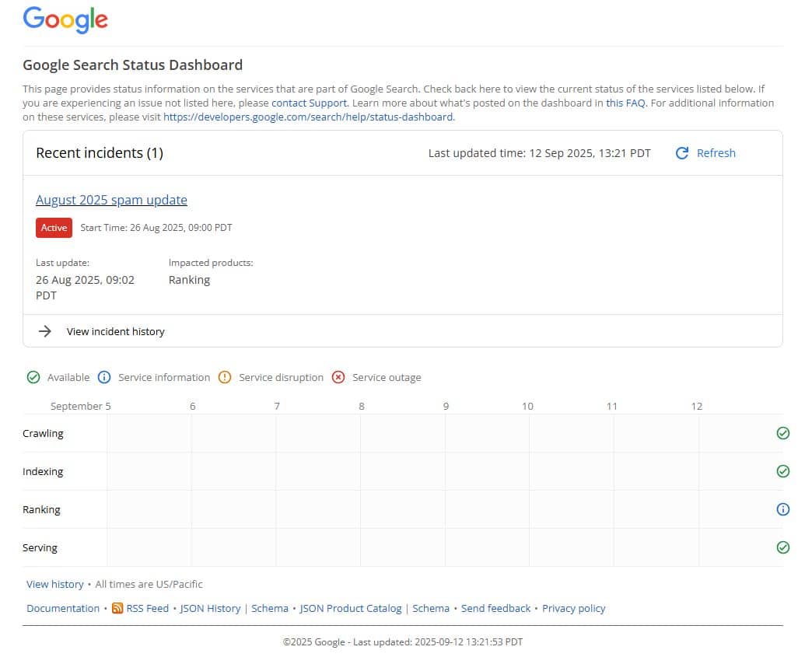Open the Documentation footer link

click(63, 608)
